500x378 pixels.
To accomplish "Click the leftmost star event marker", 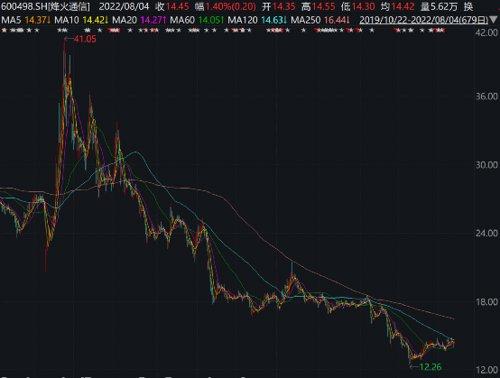I will [4, 31].
